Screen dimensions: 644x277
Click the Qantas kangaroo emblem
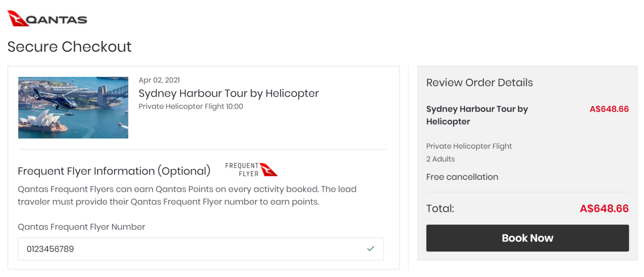click(17, 18)
